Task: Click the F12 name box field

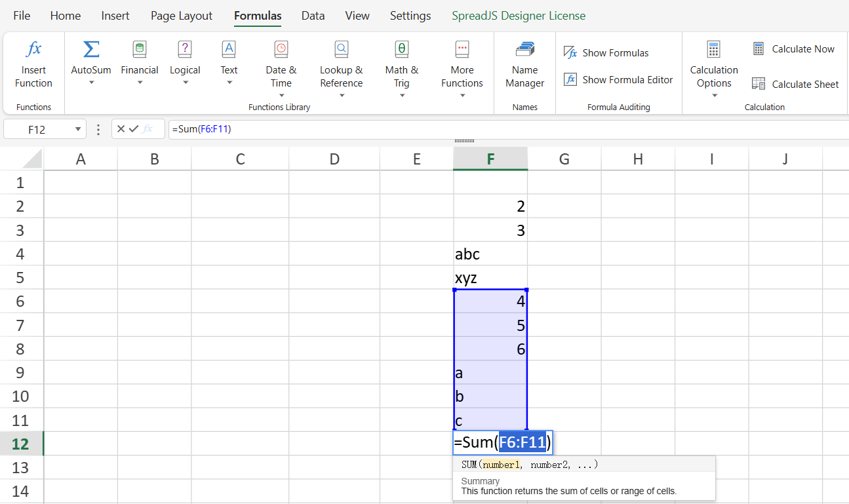Action: pos(37,129)
